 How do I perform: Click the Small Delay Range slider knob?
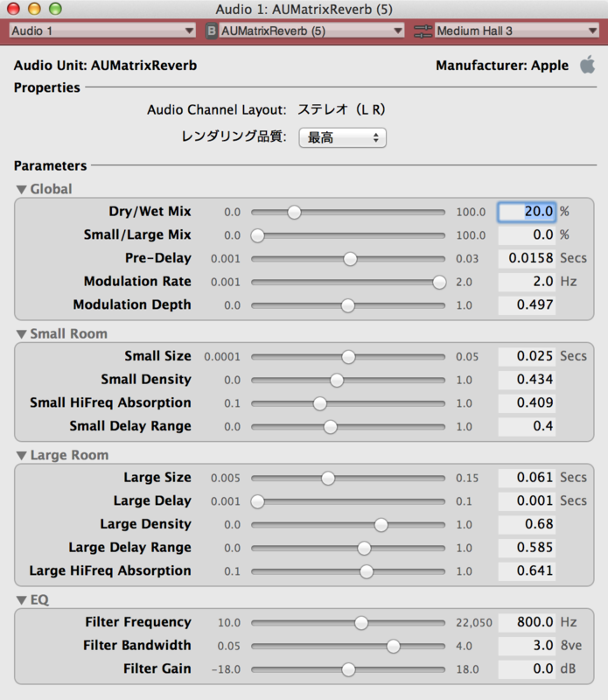click(x=331, y=427)
